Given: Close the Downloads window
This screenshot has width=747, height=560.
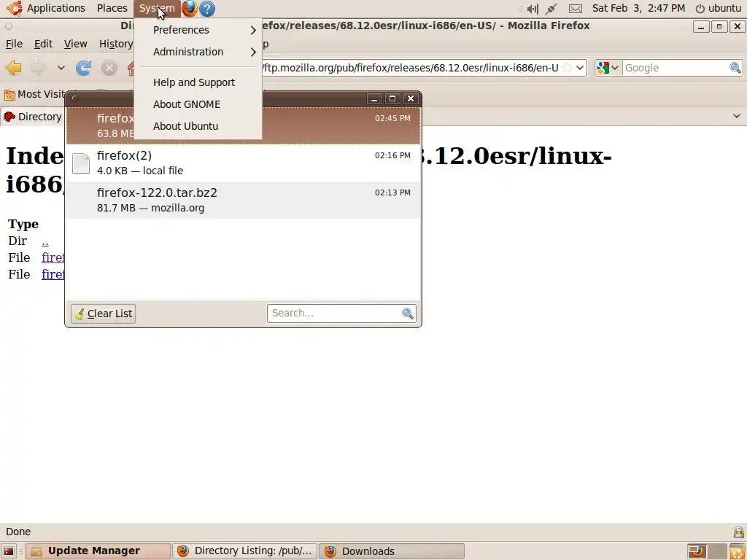Looking at the screenshot, I should pos(410,98).
